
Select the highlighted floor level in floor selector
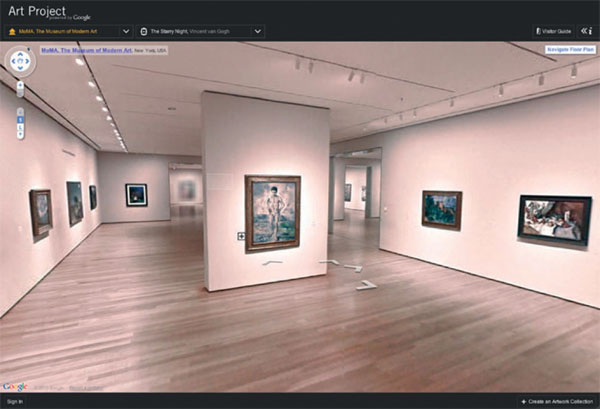click(20, 119)
